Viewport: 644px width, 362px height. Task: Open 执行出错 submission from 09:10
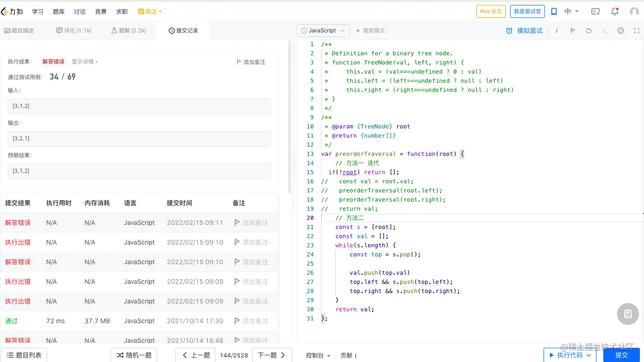[x=18, y=242]
